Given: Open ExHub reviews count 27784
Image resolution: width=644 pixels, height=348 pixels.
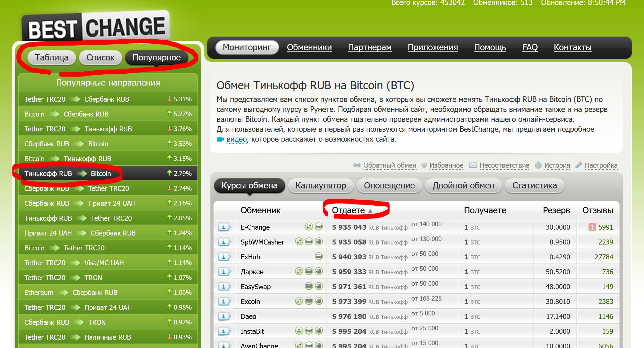Looking at the screenshot, I should (604, 257).
